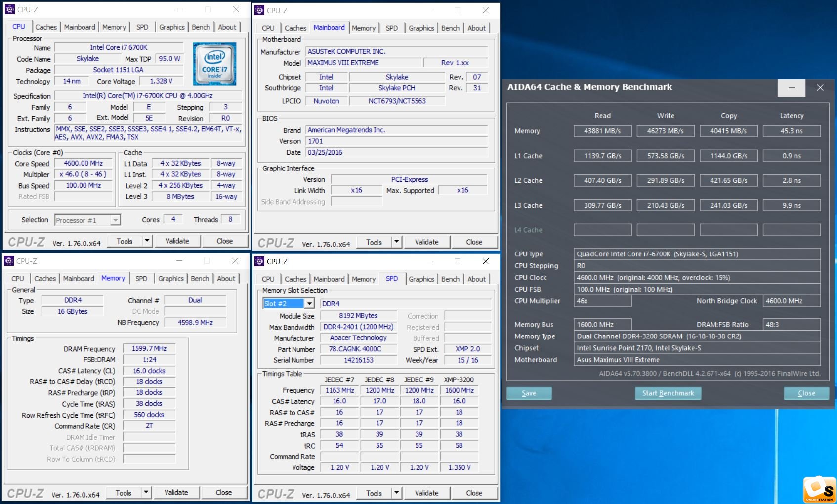Viewport: 837px width, 504px height.
Task: Click L3 Cache Write value 210.43 GB/s
Action: tap(666, 205)
